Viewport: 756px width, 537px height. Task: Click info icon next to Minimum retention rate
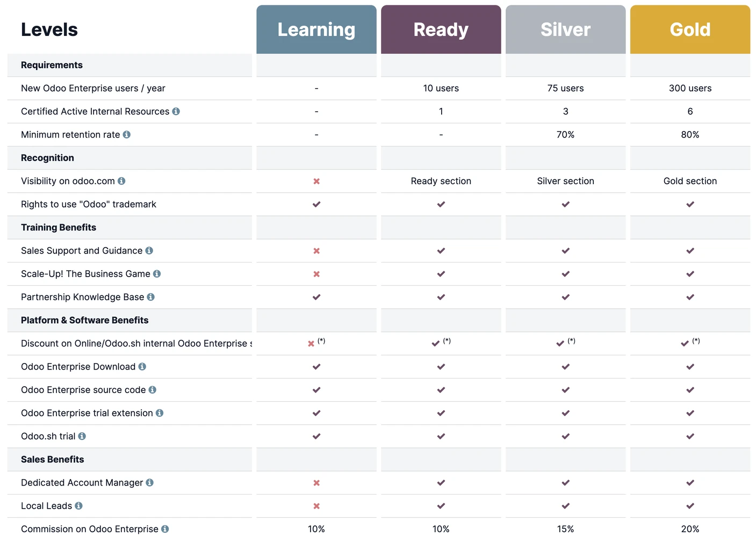(127, 134)
